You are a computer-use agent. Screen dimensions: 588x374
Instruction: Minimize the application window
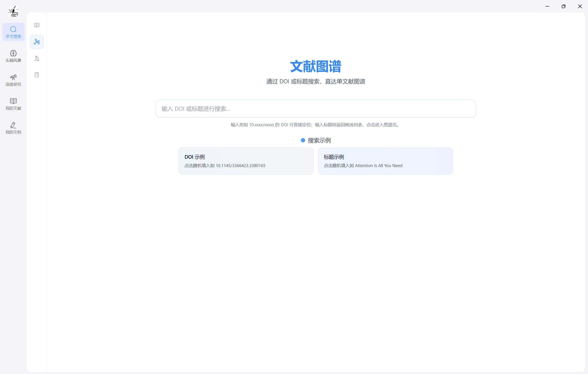547,6
